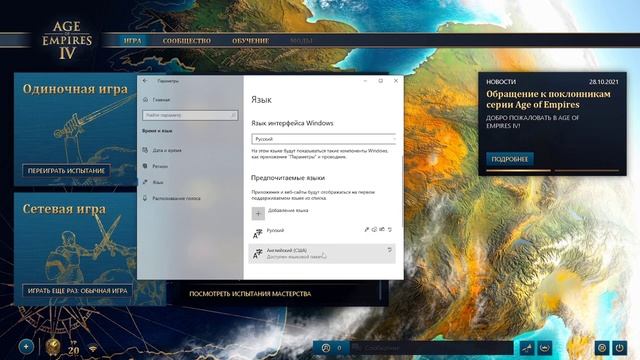Click the settings search field
Image resolution: width=640 pixels, height=360 pixels.
coord(190,115)
